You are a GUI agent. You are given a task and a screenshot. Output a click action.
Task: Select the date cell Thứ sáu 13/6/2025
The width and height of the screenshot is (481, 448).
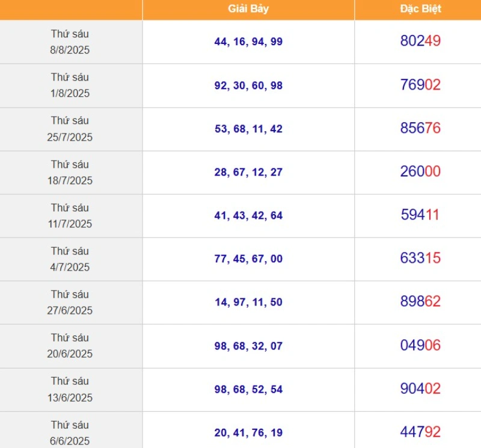(70, 389)
